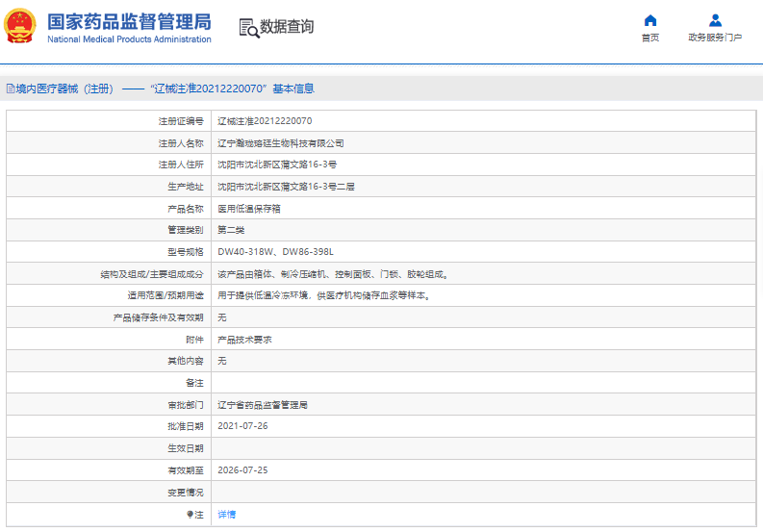This screenshot has height=532, width=763.
Task: Click the approval date 2021-07-26
Action: pyautogui.click(x=242, y=426)
